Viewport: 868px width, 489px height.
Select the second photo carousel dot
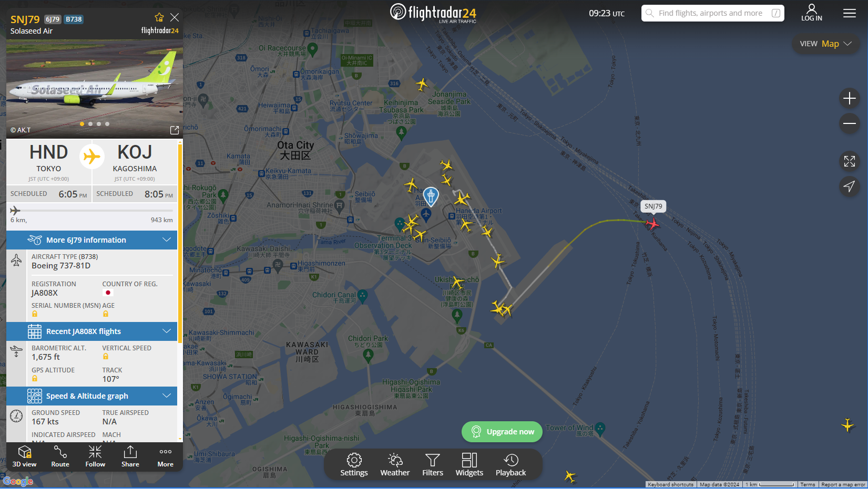pyautogui.click(x=90, y=124)
